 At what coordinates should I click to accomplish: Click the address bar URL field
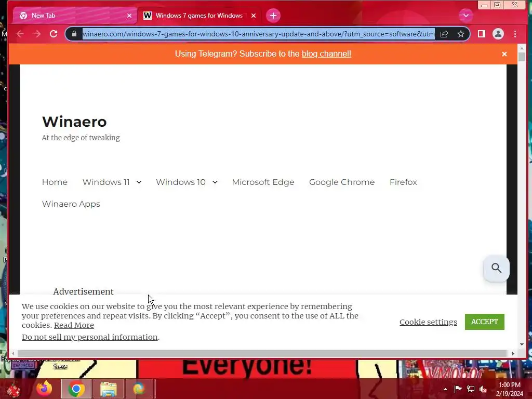[259, 34]
